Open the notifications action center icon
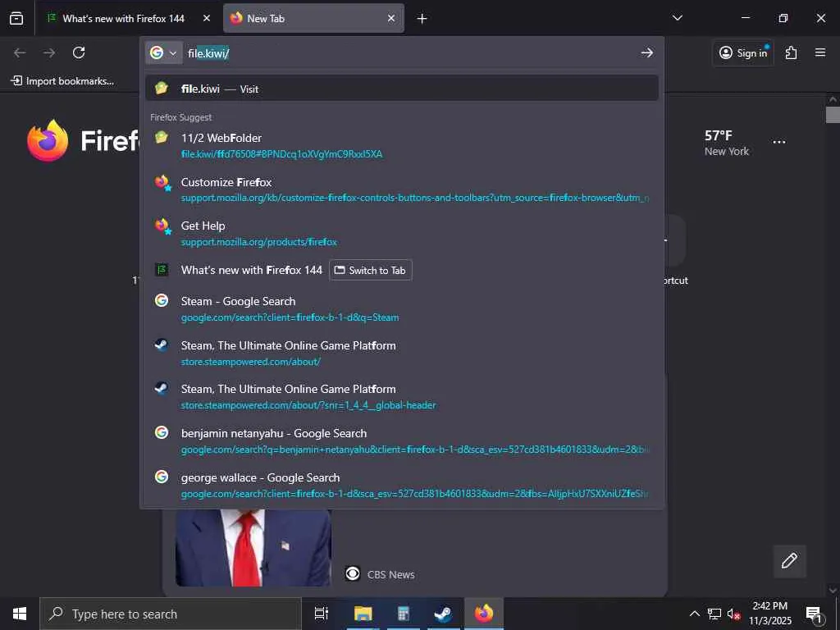840x630 pixels. click(x=815, y=614)
